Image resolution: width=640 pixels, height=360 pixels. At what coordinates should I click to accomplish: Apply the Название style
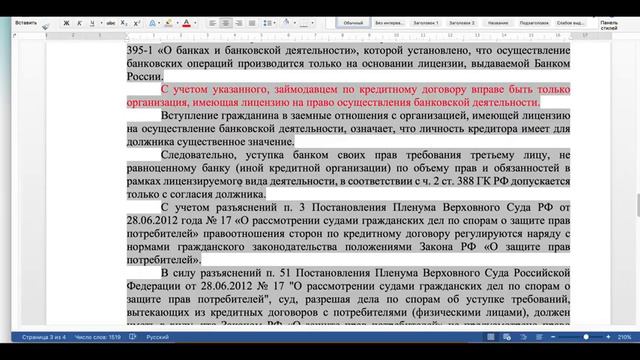point(498,23)
